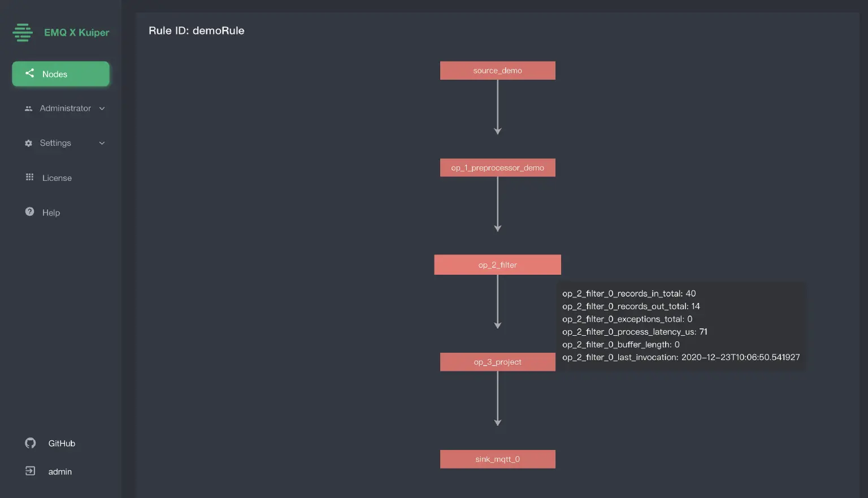Click the Help question mark icon
Viewport: 868px width, 498px height.
coord(29,212)
